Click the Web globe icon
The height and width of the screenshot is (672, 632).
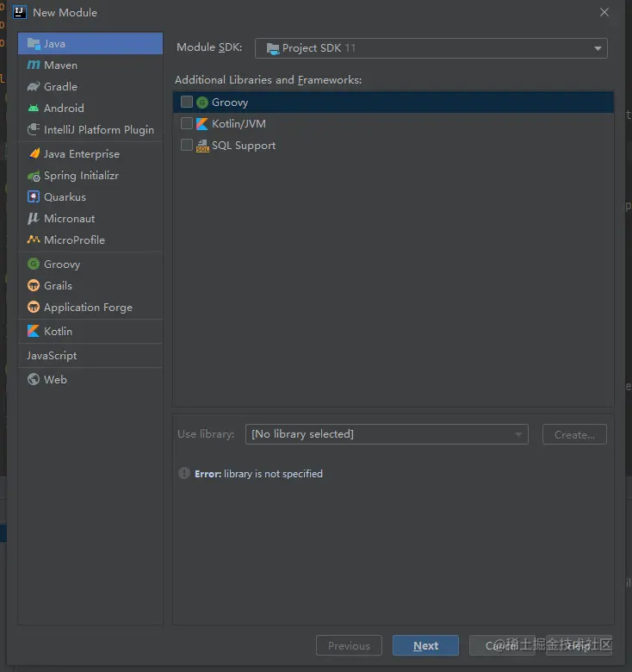click(x=34, y=379)
